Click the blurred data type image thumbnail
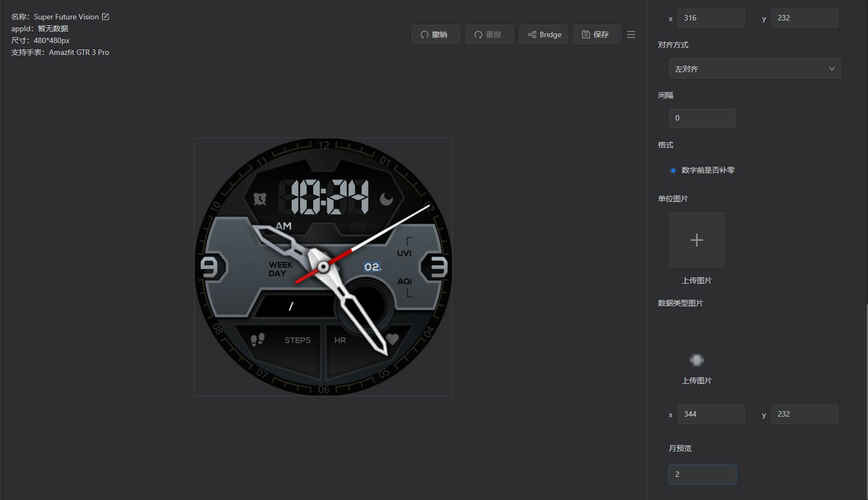This screenshot has width=868, height=500. 696,360
